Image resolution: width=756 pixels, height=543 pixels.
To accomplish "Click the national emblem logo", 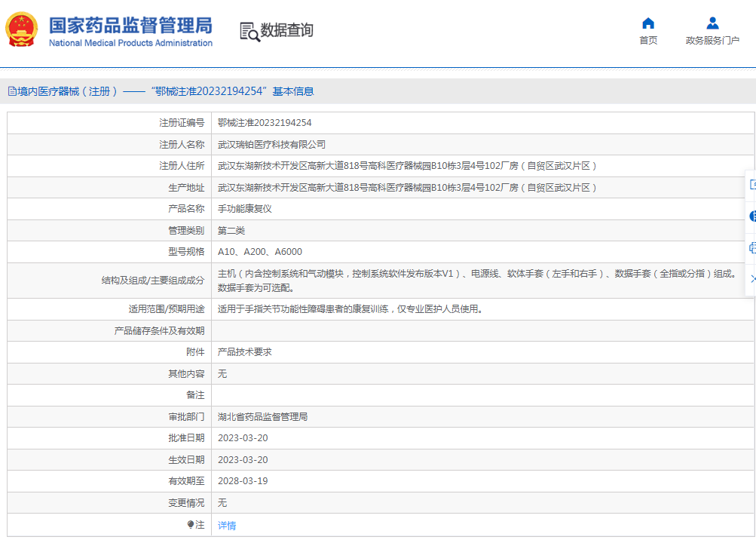I will (x=22, y=30).
